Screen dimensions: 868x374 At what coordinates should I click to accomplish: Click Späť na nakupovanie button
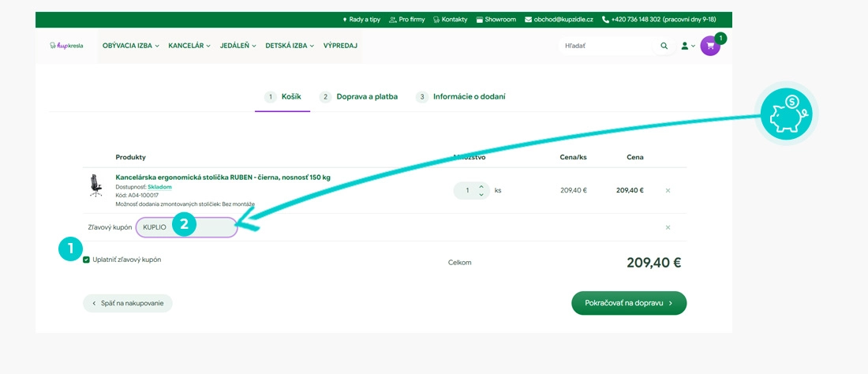tap(127, 303)
